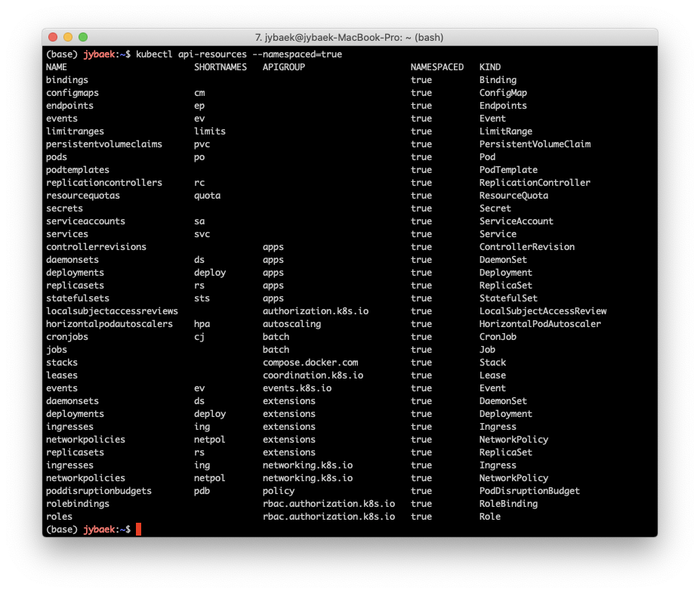Click the 'localsubjectaccessreviews' resource name

pos(112,311)
